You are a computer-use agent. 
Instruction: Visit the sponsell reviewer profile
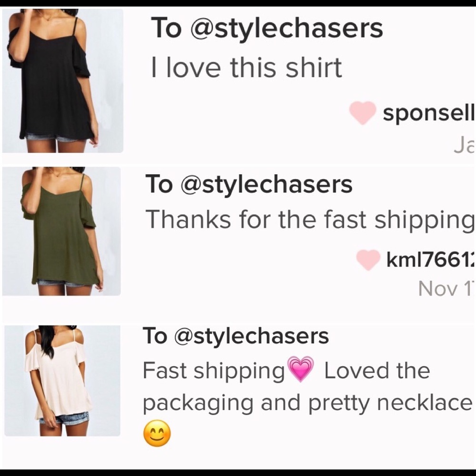click(x=428, y=113)
